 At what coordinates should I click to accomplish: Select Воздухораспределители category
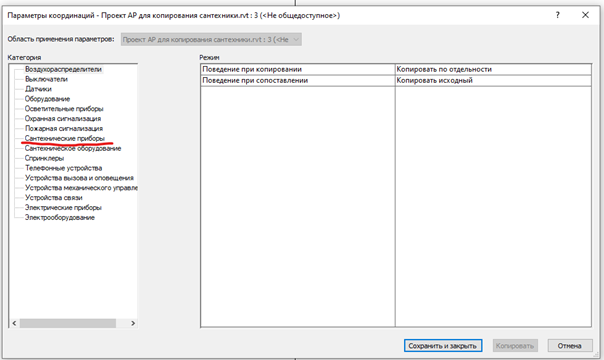tap(64, 69)
